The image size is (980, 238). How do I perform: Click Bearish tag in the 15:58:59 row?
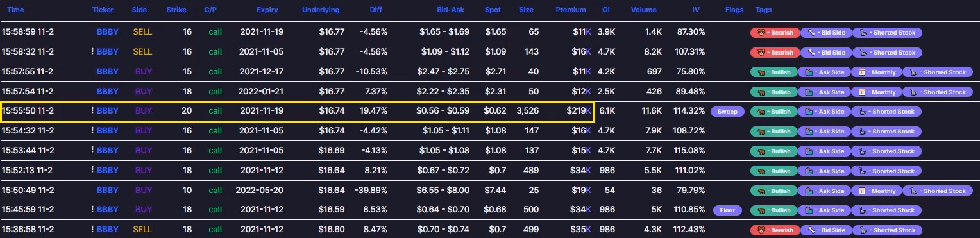[x=775, y=33]
